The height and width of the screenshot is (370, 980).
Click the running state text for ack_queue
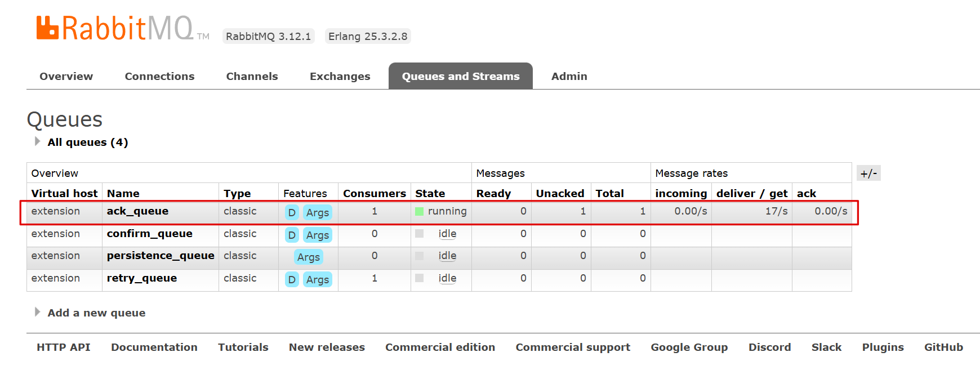click(447, 211)
